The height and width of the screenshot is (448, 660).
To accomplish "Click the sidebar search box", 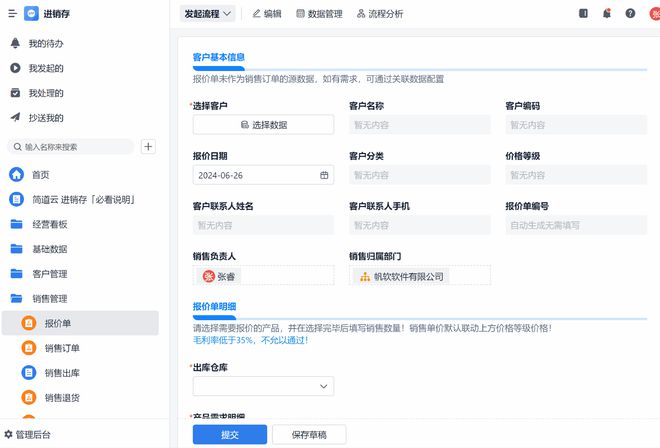I will tap(71, 147).
